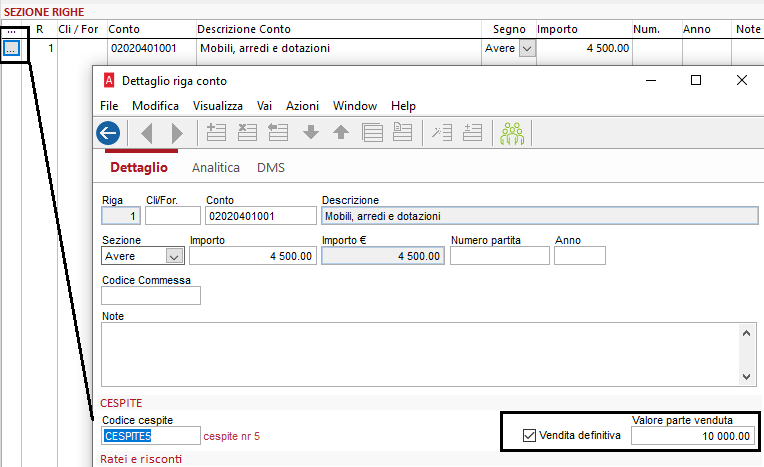764x467 pixels.
Task: Open the Azioni menu
Action: [x=302, y=106]
